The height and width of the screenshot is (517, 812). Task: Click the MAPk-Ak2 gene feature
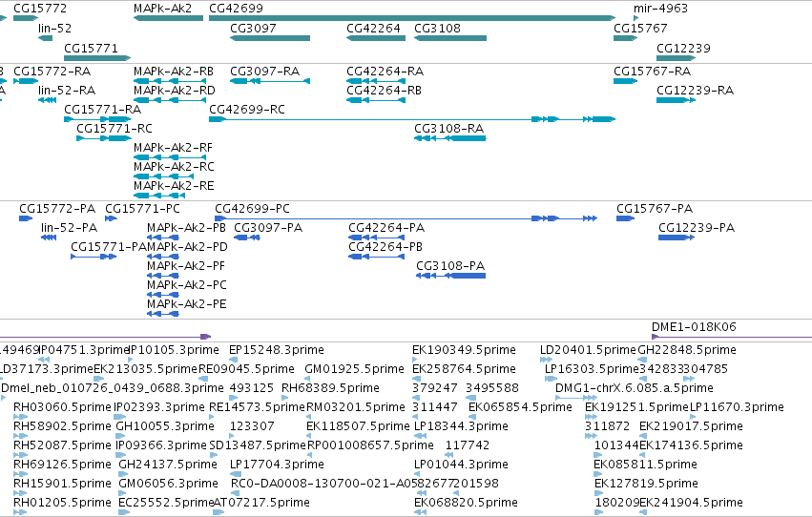168,18
